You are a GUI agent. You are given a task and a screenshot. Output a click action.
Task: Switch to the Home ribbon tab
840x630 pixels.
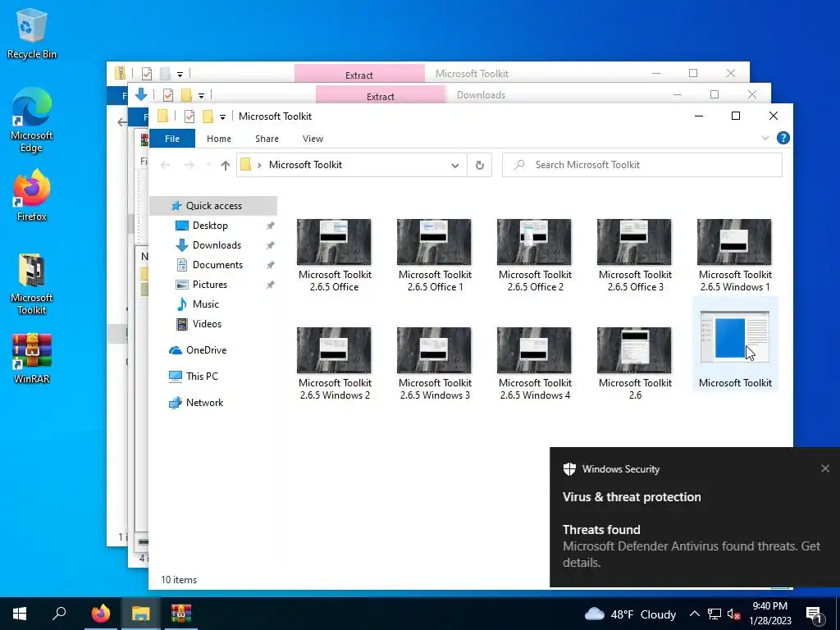click(218, 139)
